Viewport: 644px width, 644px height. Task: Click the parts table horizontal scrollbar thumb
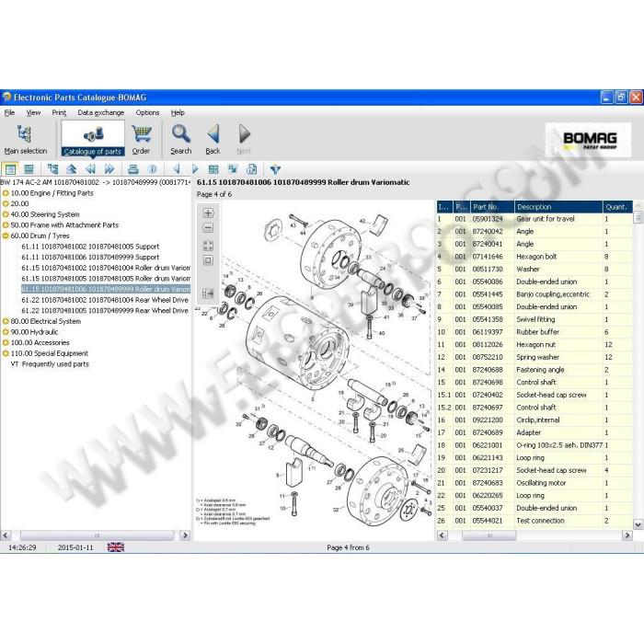489,535
